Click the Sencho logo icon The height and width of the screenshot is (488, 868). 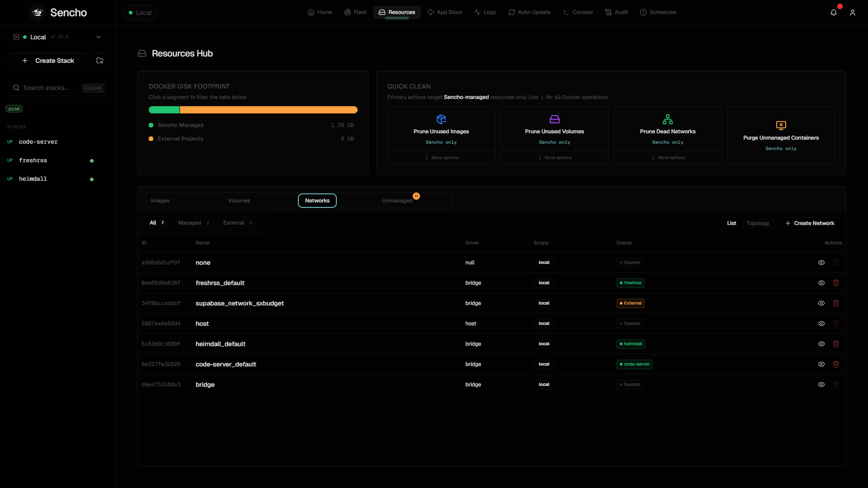(x=38, y=13)
